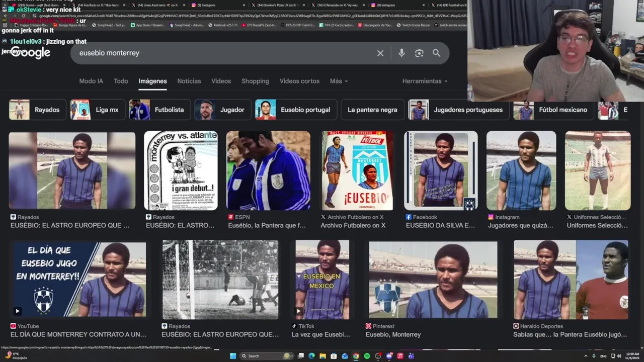Open the Facebook EUSEBIO DA SILVA image

pyautogui.click(x=441, y=170)
